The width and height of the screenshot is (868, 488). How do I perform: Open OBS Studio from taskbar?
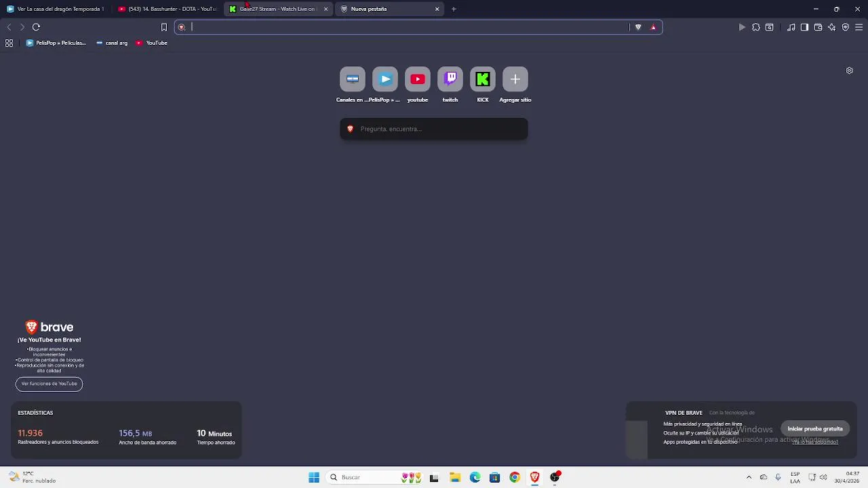555,477
